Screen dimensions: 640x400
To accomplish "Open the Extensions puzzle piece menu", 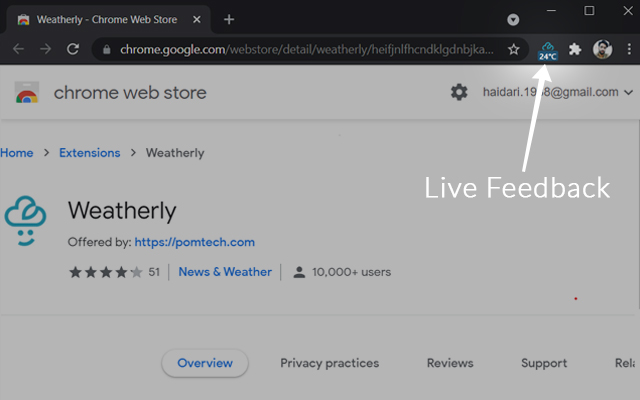I will coord(575,49).
